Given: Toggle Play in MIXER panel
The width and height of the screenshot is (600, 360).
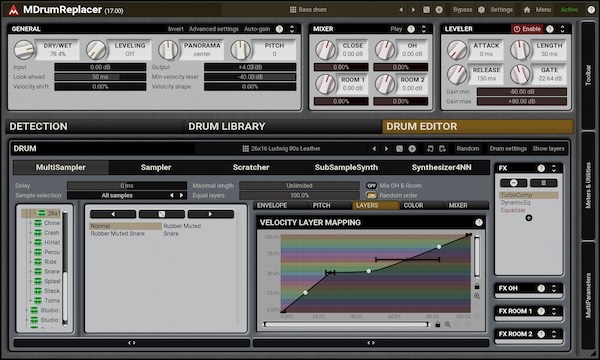Looking at the screenshot, I should coord(396,29).
